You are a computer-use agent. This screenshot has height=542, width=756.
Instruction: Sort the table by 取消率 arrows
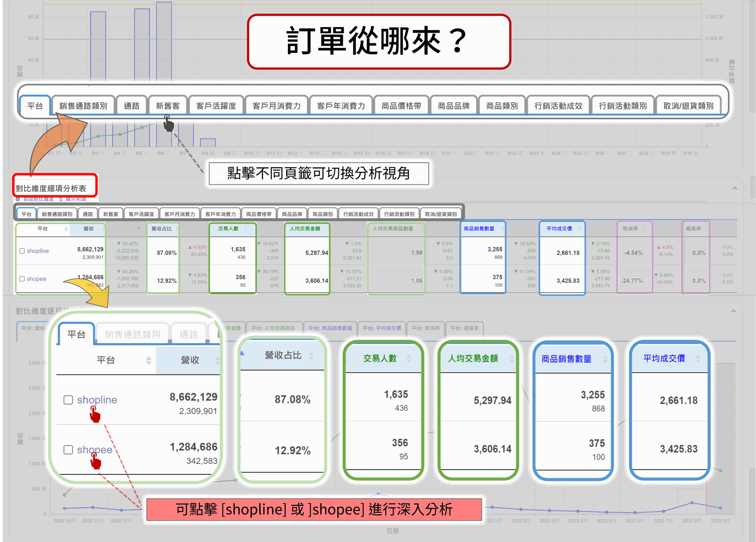643,229
